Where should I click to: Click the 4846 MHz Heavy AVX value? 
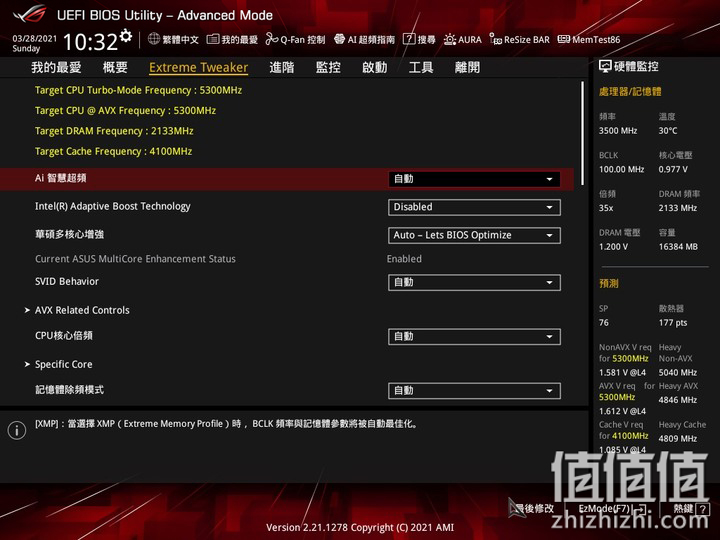tap(678, 400)
